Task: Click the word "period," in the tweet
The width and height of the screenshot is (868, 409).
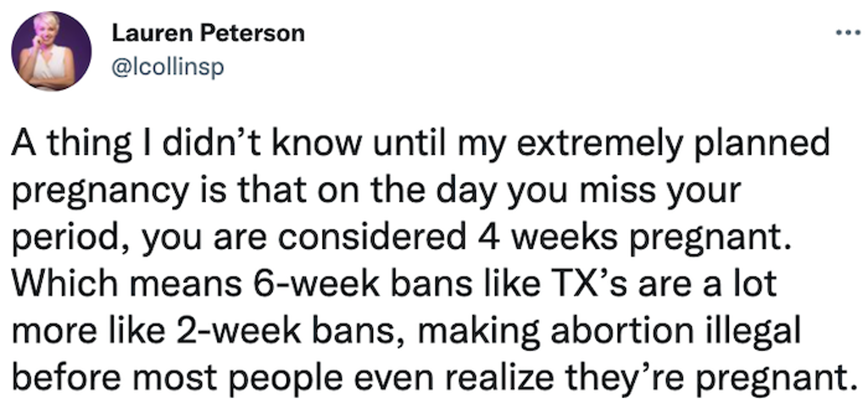Action: coord(72,239)
